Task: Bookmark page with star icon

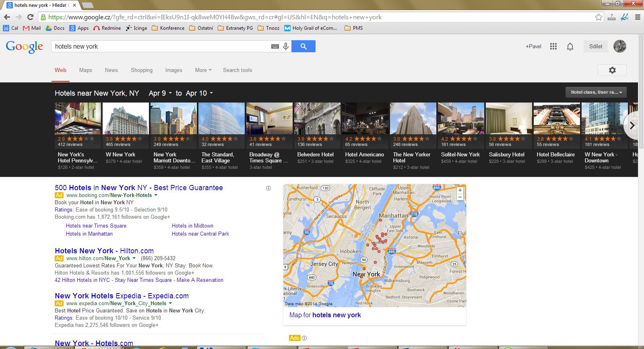Action: pyautogui.click(x=599, y=17)
